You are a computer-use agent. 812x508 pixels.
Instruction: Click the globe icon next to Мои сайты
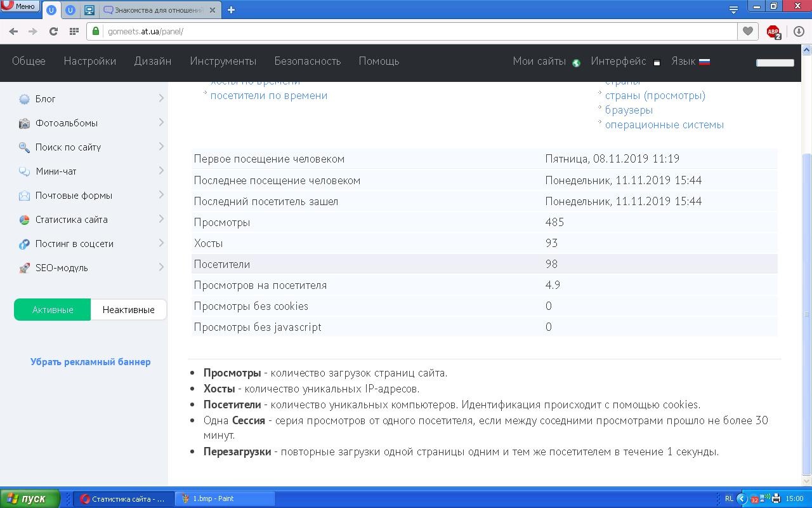click(x=576, y=62)
